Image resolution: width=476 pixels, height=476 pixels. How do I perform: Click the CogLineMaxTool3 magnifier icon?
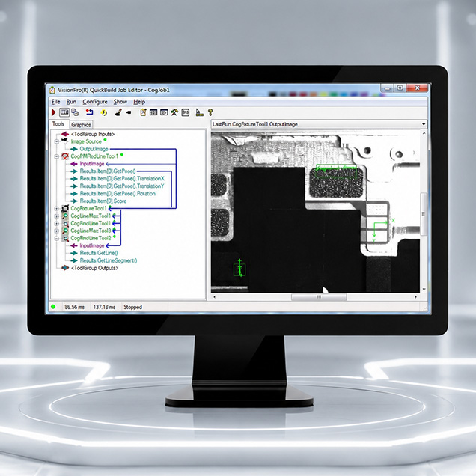tap(65, 231)
